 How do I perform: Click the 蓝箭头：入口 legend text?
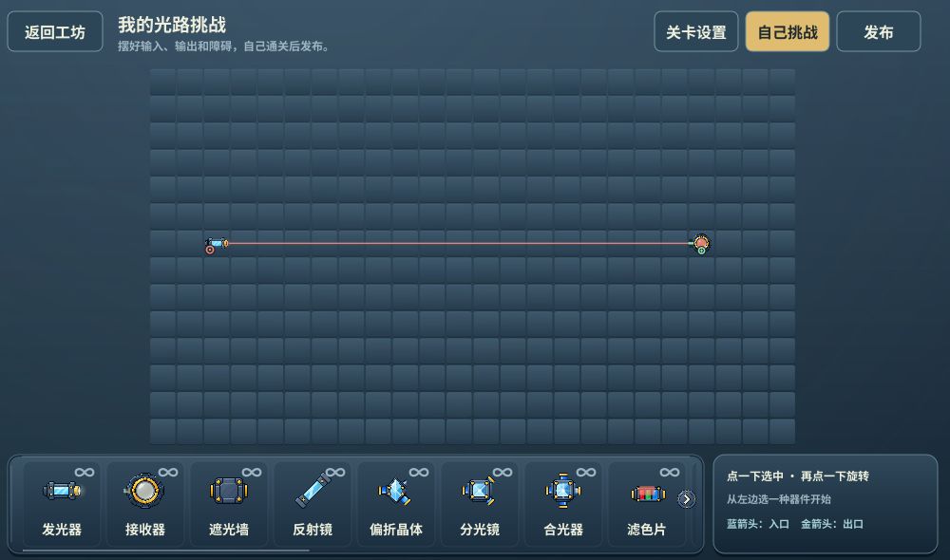point(757,524)
